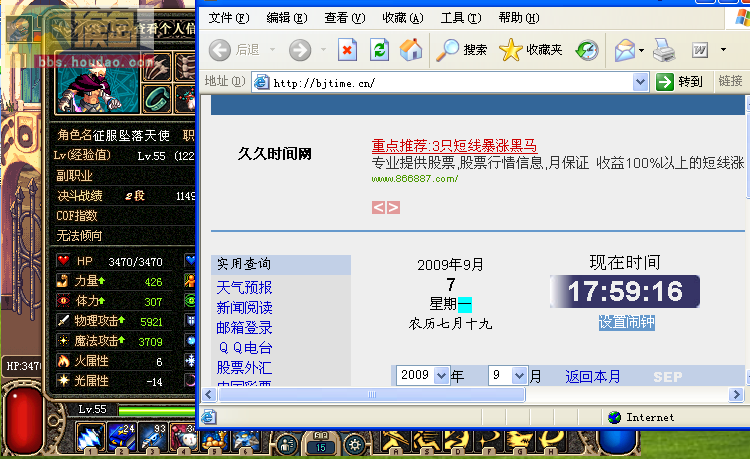This screenshot has height=459, width=750.
Task: Click the 设置闹钟 link
Action: pyautogui.click(x=627, y=322)
